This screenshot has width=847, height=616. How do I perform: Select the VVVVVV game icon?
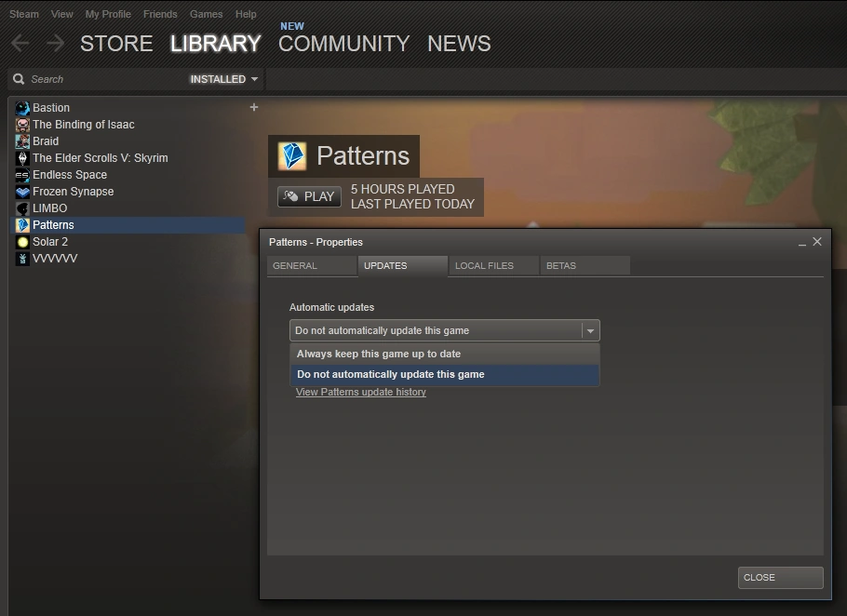[x=23, y=258]
